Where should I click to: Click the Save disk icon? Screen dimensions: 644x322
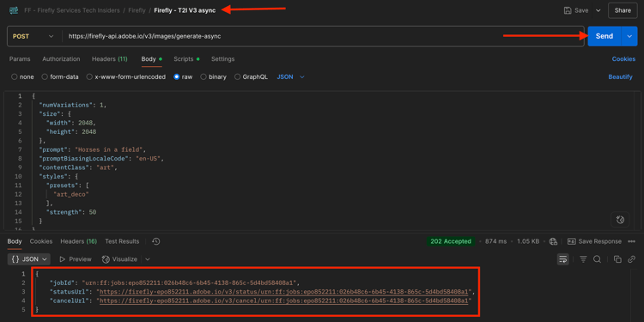(568, 10)
